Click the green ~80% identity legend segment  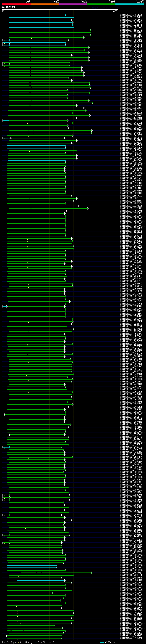pos(101,4)
